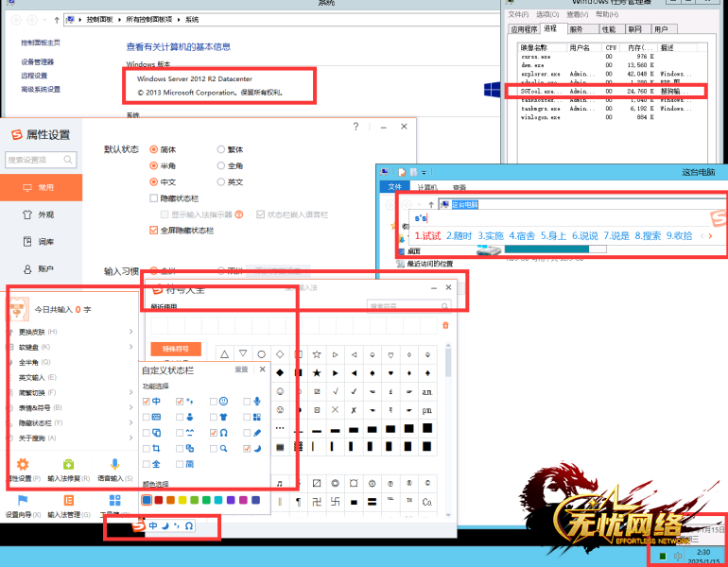Click the moon icon on Sogou status bar
This screenshot has height=567, width=728.
(165, 525)
